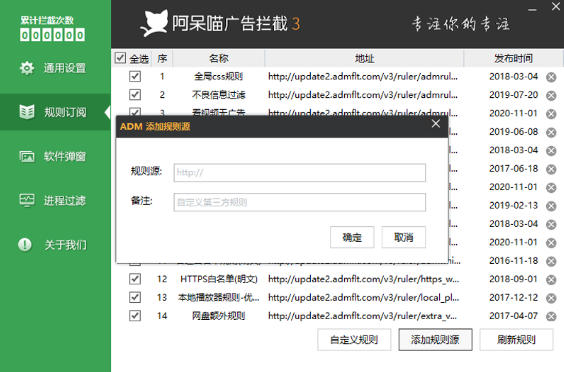This screenshot has height=372, width=564.
Task: Toggle the 全选 select-all checkbox
Action: [120, 58]
